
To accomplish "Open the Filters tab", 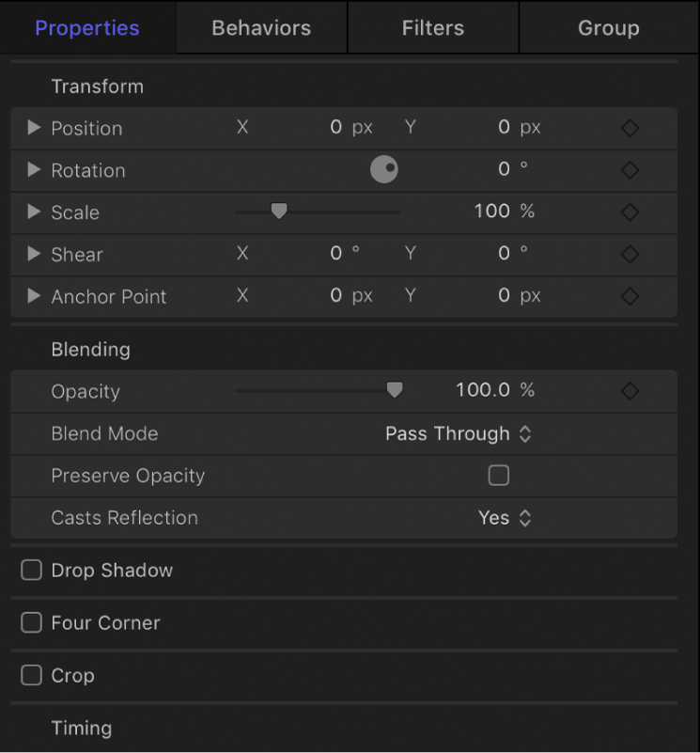I will [x=433, y=28].
